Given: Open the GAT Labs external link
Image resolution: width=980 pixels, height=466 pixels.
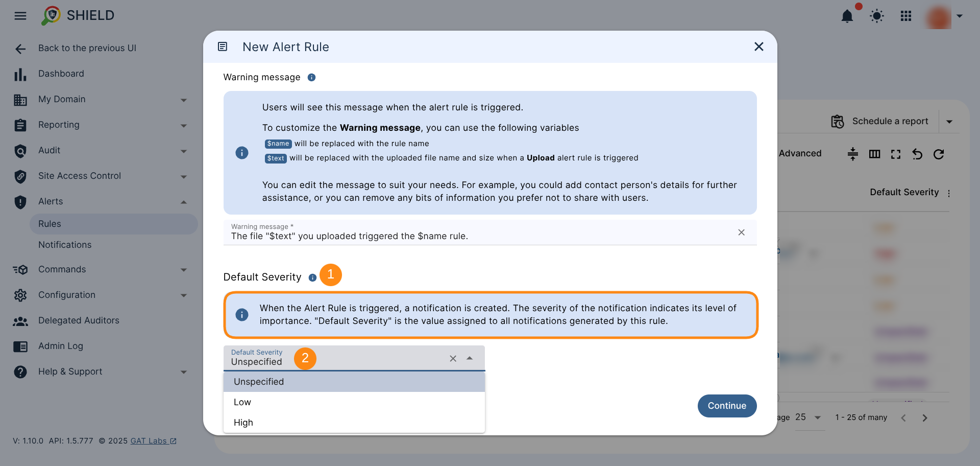Looking at the screenshot, I should pos(153,441).
